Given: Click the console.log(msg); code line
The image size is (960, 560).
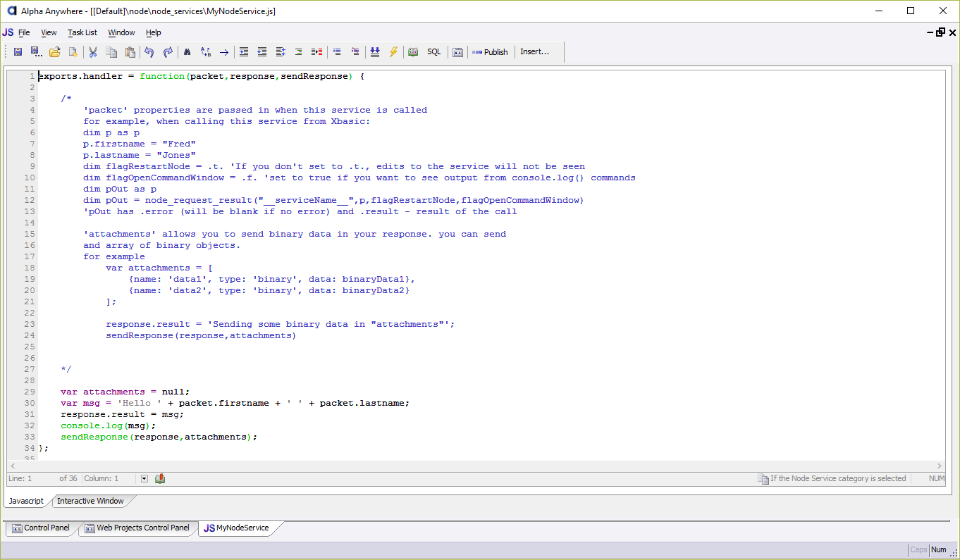Looking at the screenshot, I should 108,425.
